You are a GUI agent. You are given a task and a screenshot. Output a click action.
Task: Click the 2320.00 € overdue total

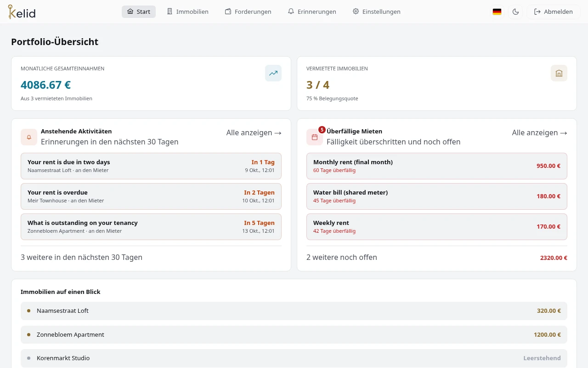[x=554, y=258]
